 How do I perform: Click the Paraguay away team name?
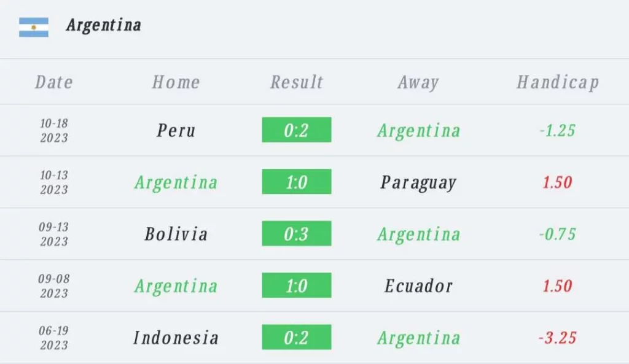[418, 183]
